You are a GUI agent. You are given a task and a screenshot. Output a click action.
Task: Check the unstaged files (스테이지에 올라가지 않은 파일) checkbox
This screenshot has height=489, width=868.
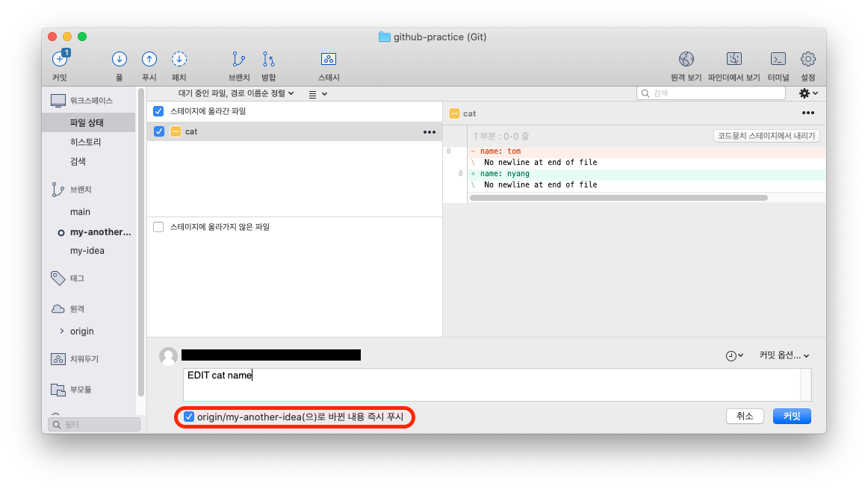[x=158, y=227]
